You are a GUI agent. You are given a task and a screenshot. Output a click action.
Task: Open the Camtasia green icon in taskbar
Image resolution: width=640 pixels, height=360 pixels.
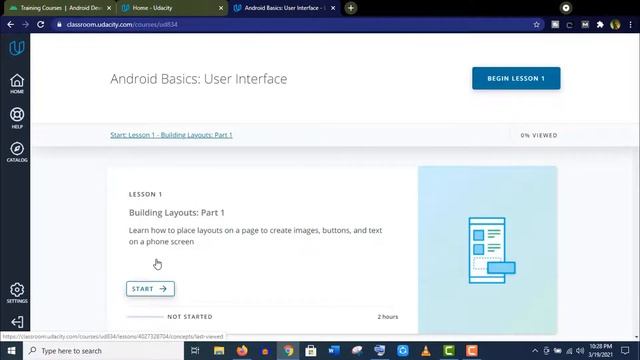click(x=449, y=351)
